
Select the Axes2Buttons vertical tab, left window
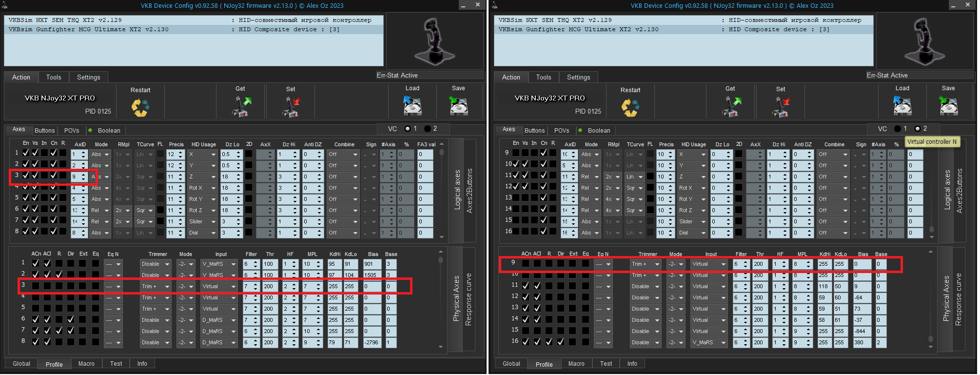pyautogui.click(x=470, y=191)
